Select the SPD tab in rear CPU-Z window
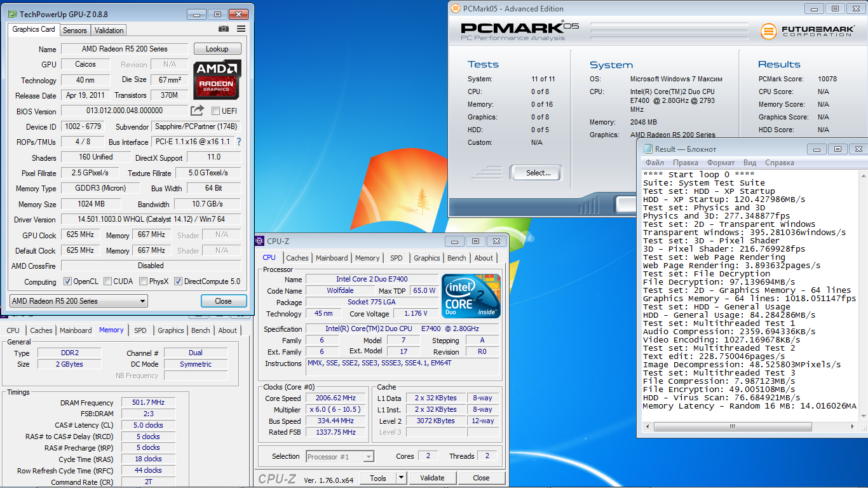The height and width of the screenshot is (488, 868). pyautogui.click(x=140, y=330)
